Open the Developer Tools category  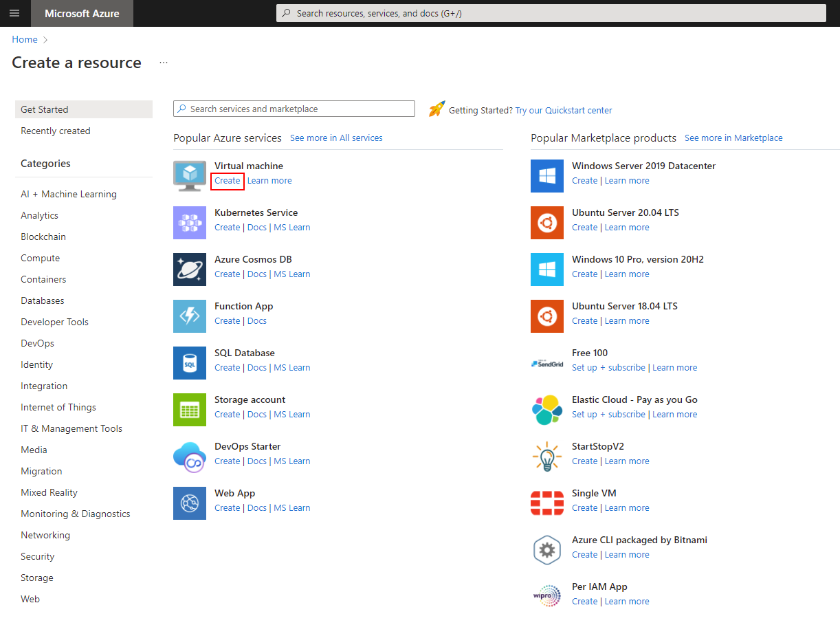point(54,322)
